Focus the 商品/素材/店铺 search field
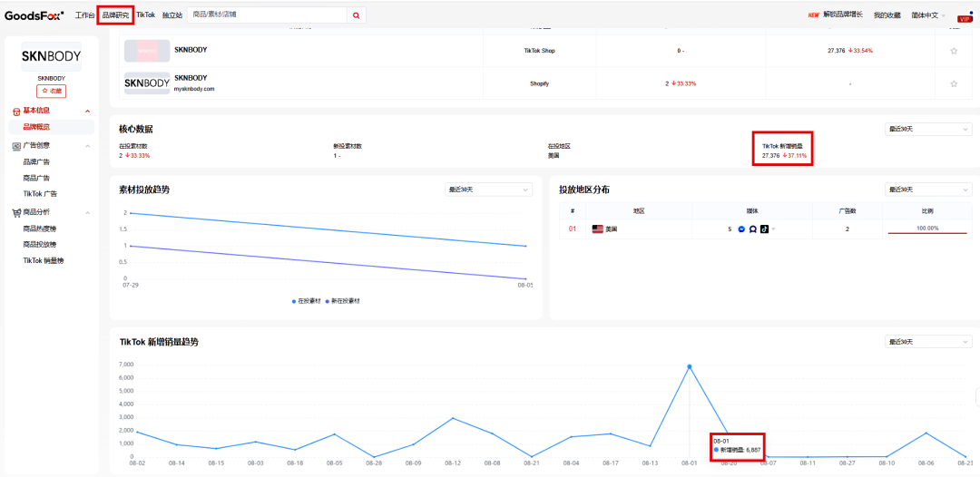Screen dimensions: 980x477 click(x=268, y=15)
